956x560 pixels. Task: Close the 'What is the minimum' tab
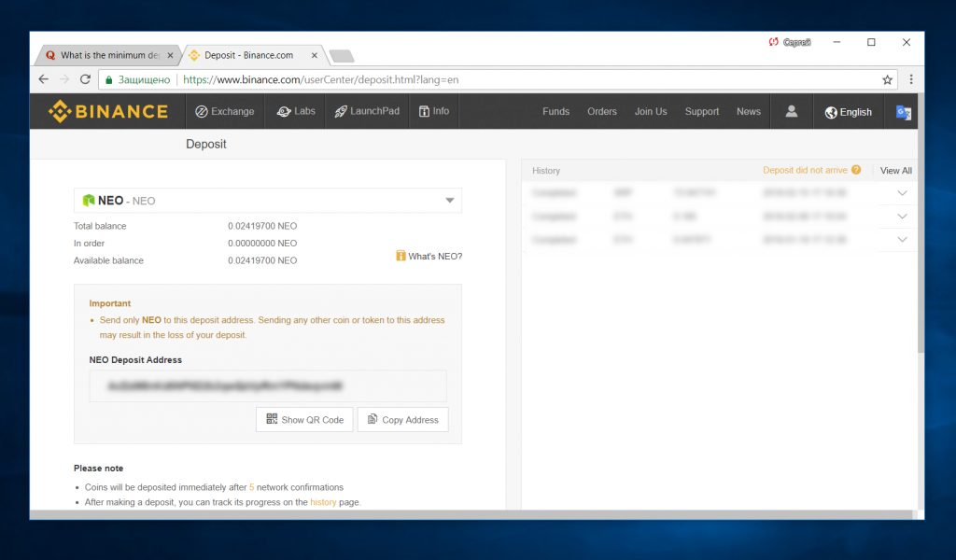(x=170, y=55)
